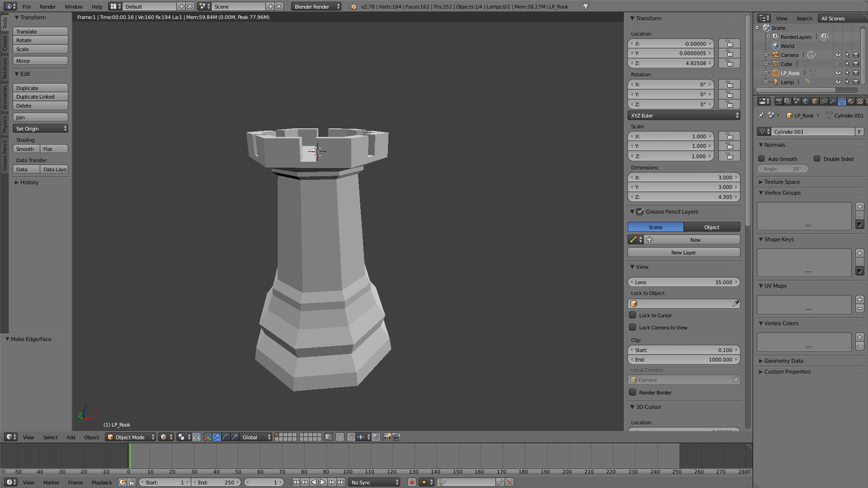Expand the Texture Space panel

tap(781, 182)
